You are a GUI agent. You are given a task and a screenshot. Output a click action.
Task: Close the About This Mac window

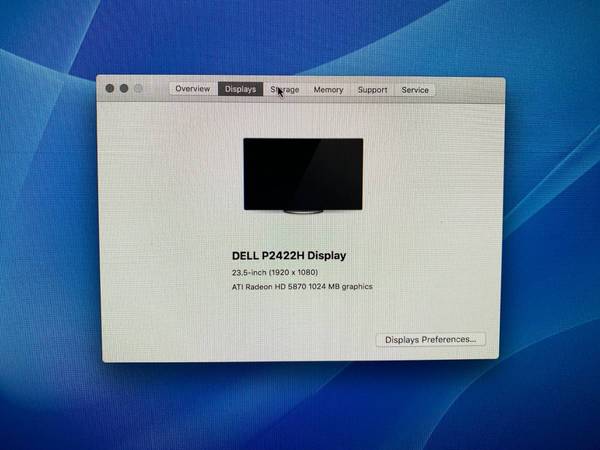[x=110, y=88]
